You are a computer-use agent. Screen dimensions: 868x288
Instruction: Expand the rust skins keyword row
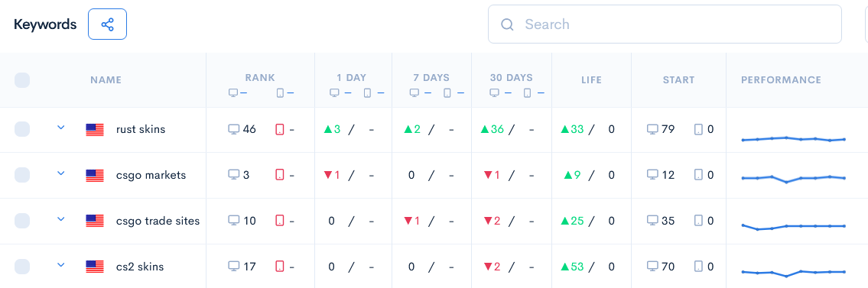pos(61,128)
